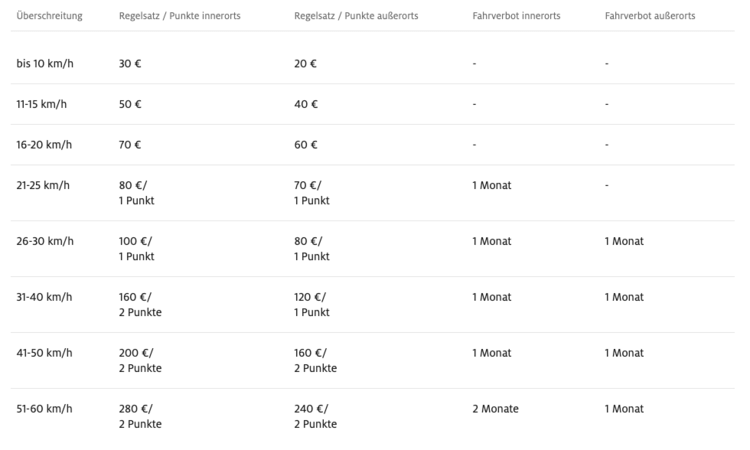Select the 31-40 km/h row label
Screen dimensions: 750x450
click(x=45, y=297)
